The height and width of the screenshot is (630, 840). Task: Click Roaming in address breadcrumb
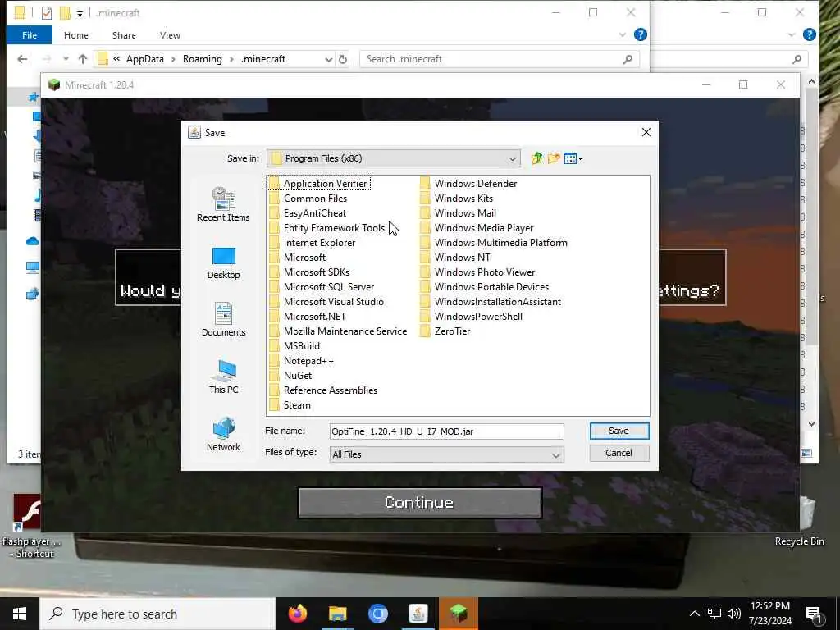[x=202, y=59]
